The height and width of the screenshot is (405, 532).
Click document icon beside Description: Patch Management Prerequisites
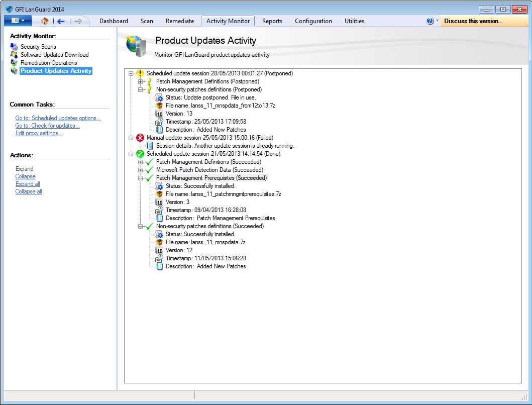pos(159,218)
